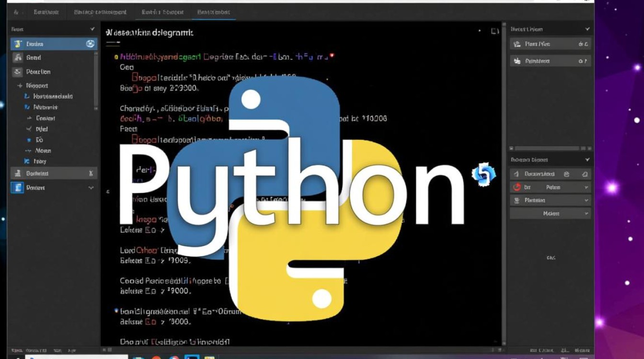Open the dropdown arrow on the red-icon row

[586, 188]
